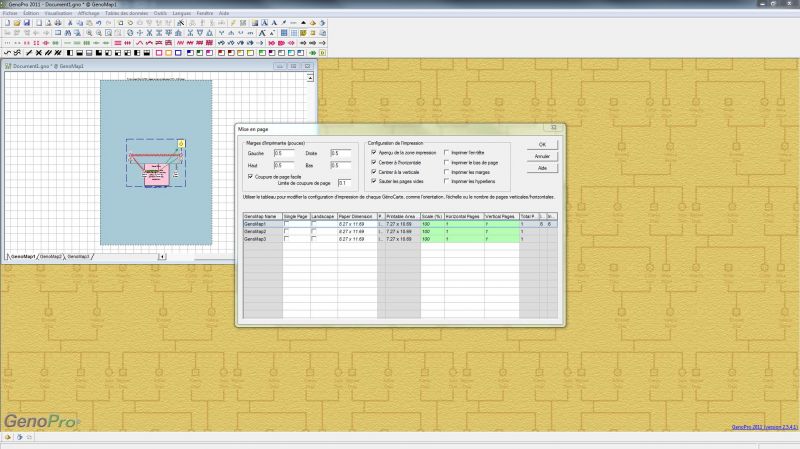800x449 pixels.
Task: Open the Outils menu
Action: pyautogui.click(x=160, y=13)
